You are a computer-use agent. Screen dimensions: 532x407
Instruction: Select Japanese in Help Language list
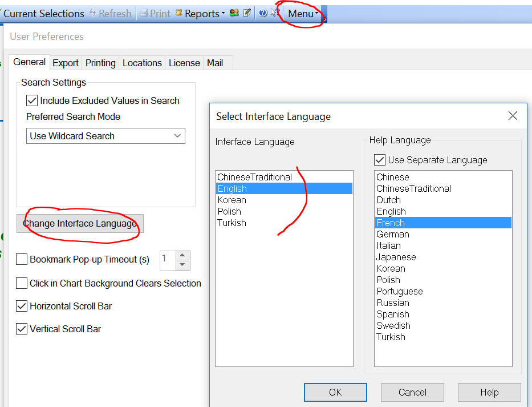pyautogui.click(x=443, y=257)
